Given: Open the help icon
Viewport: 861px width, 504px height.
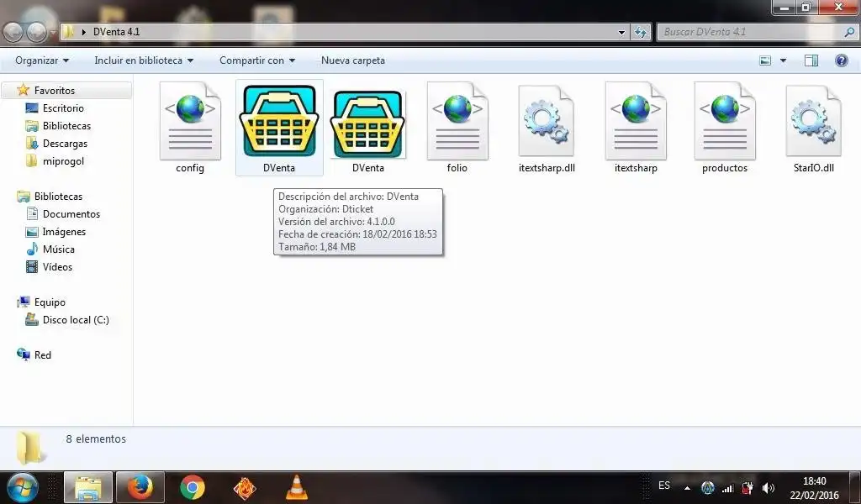Looking at the screenshot, I should [841, 60].
